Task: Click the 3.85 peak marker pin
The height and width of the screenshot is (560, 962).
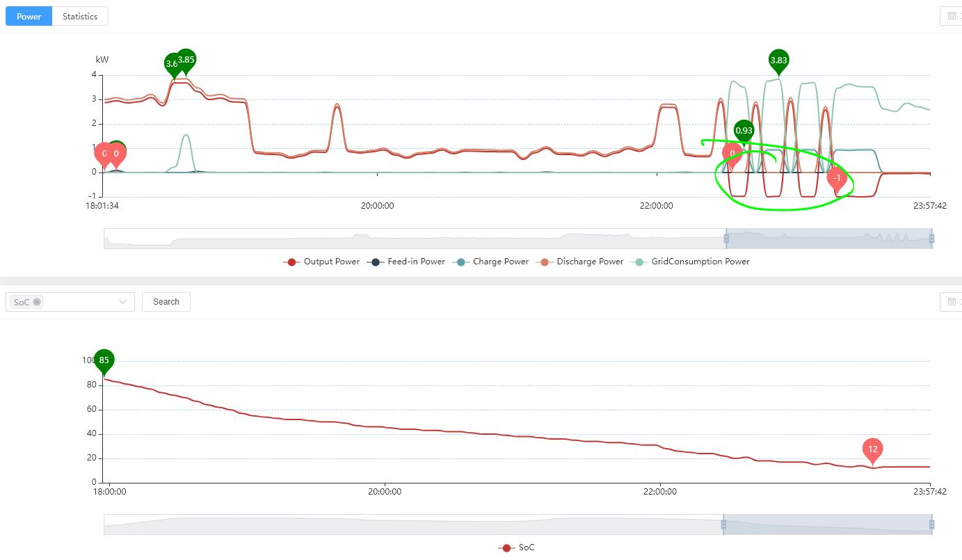Action: tap(186, 60)
